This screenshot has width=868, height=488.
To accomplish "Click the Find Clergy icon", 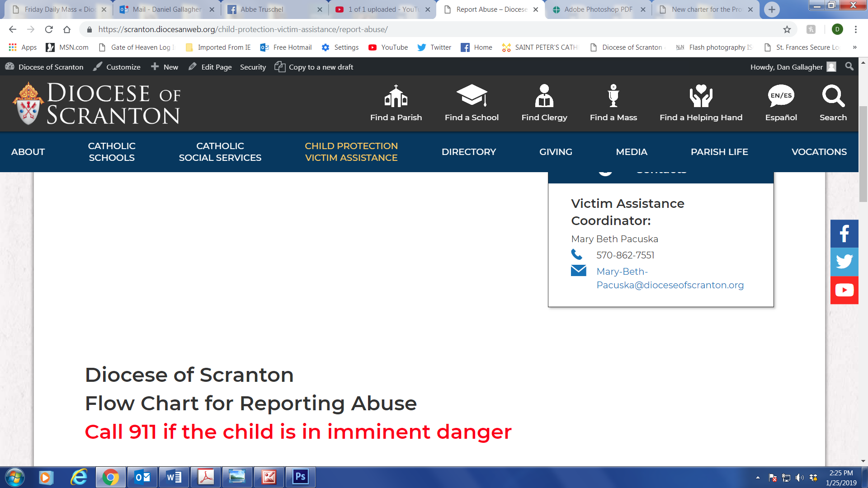I will (544, 96).
